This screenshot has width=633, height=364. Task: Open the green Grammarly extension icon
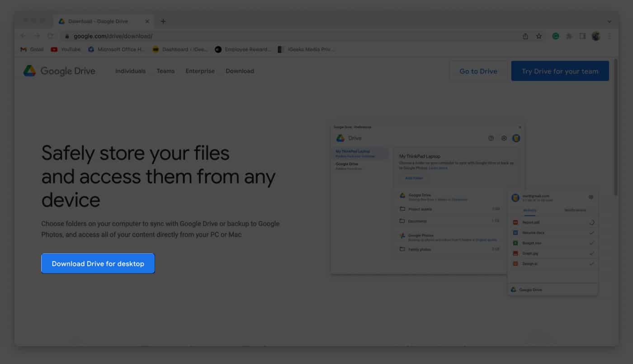(x=556, y=36)
